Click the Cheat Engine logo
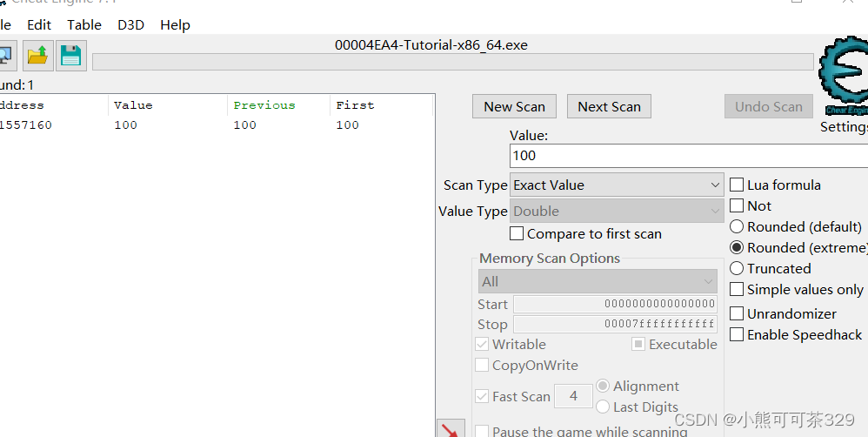 click(844, 77)
